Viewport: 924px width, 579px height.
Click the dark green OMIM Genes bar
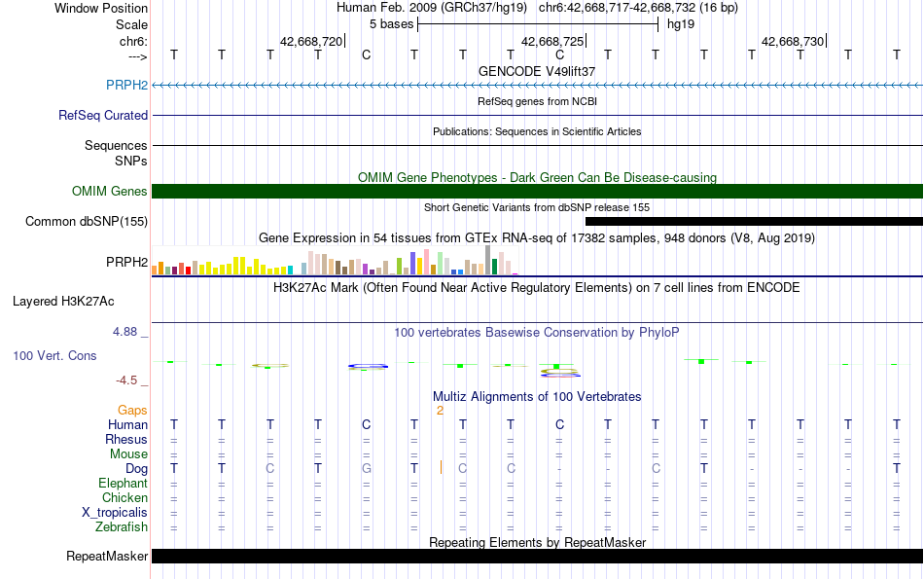click(x=538, y=191)
